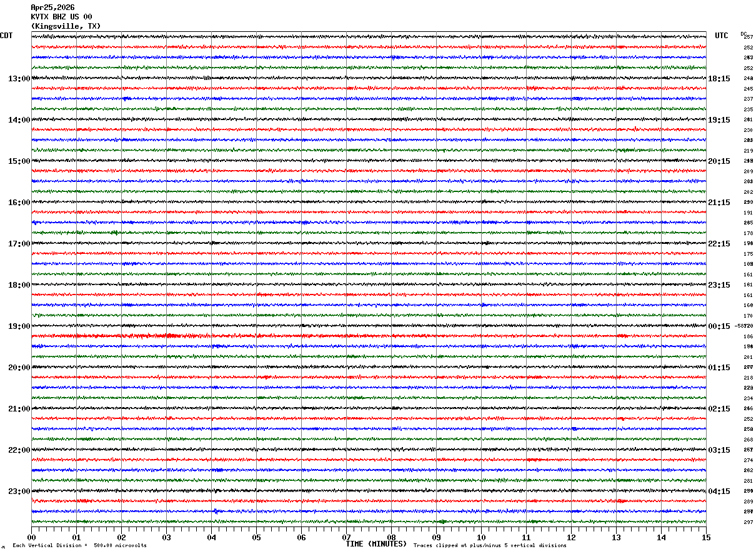Click DC offset value 202

point(748,192)
